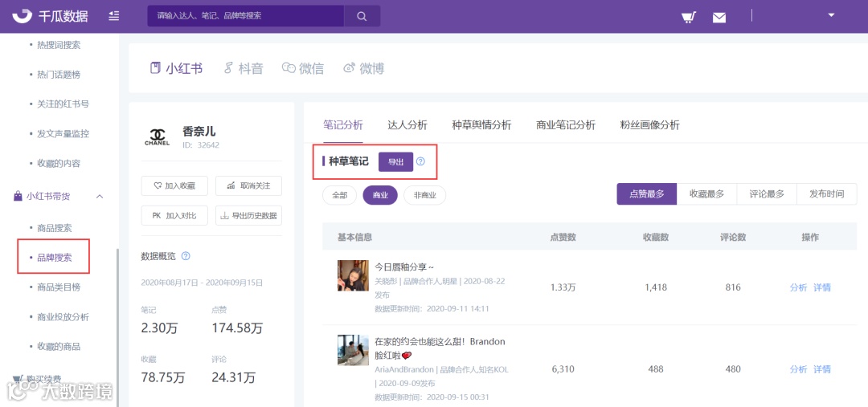This screenshot has height=407, width=868.
Task: Click the help icon beside 导出
Action: coord(420,162)
